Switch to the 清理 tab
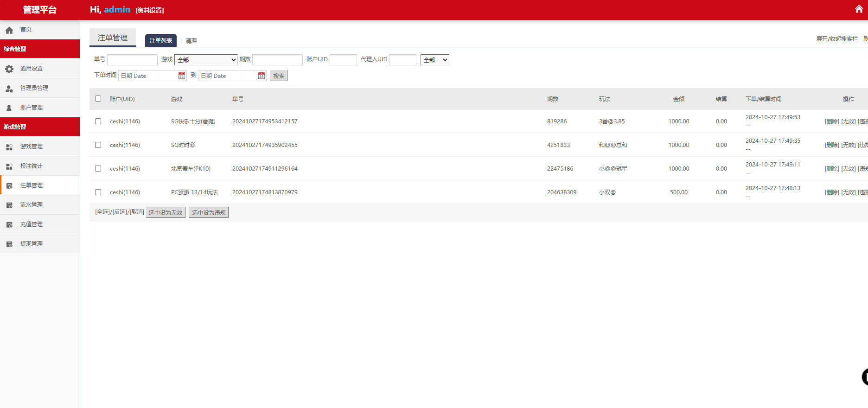Screen dimensions: 868x408 191,41
